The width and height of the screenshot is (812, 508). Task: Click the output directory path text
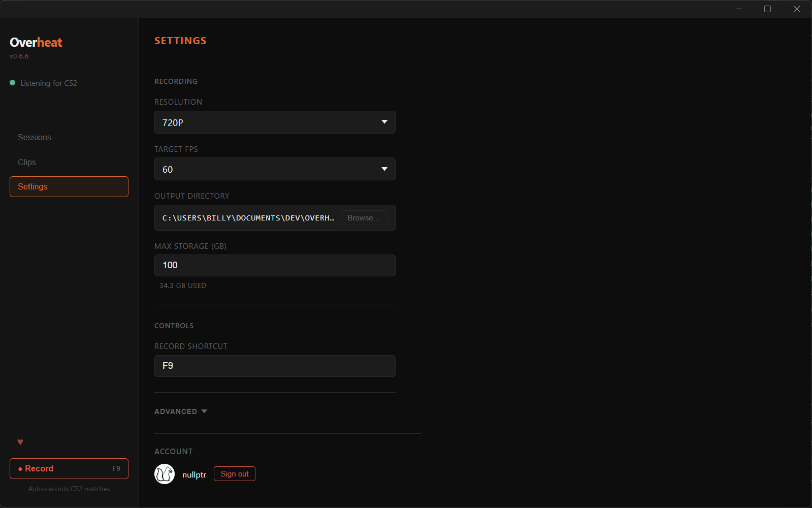(x=248, y=218)
